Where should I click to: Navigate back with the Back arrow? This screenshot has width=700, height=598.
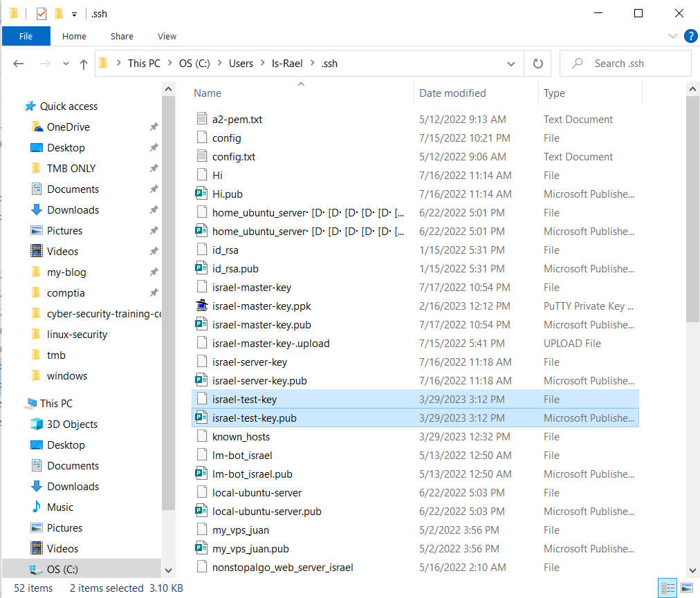19,64
